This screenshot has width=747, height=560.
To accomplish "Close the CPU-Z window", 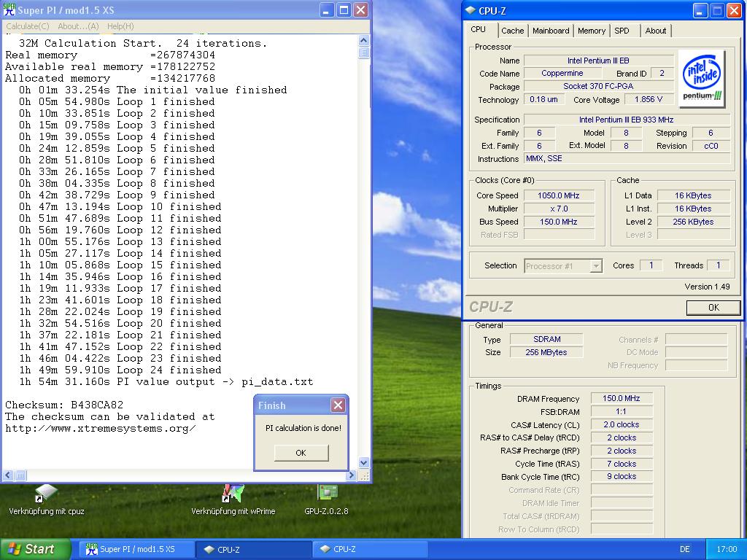I will coord(734,10).
